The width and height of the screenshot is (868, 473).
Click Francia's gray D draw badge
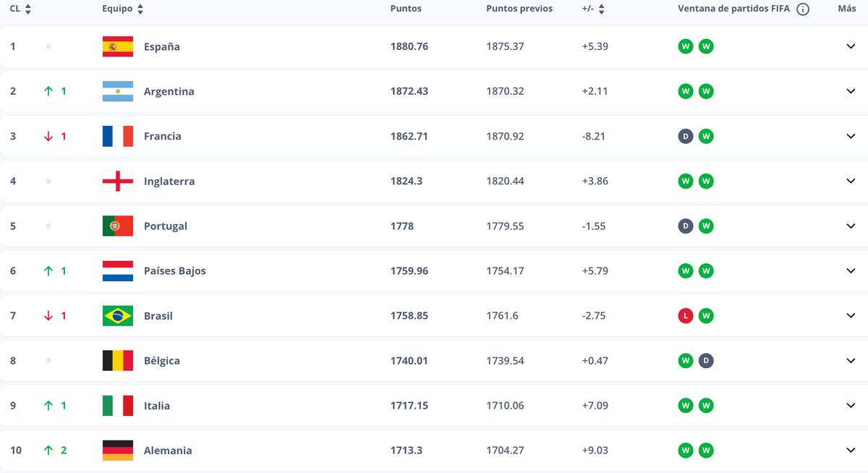(686, 136)
